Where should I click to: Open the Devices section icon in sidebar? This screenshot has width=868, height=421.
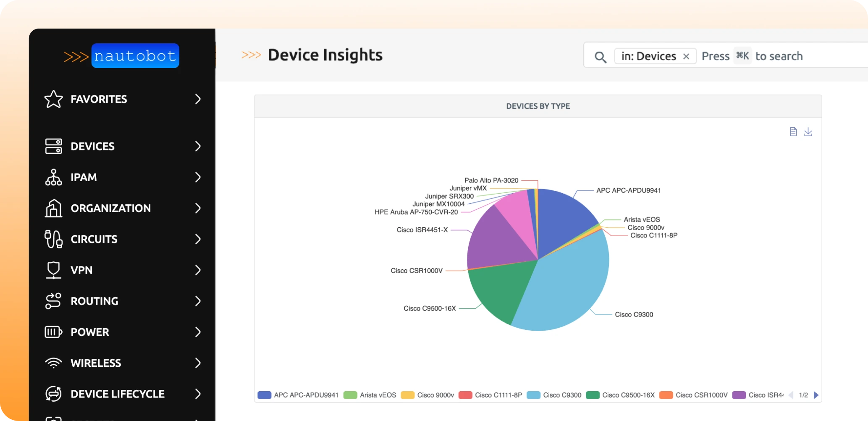point(53,146)
